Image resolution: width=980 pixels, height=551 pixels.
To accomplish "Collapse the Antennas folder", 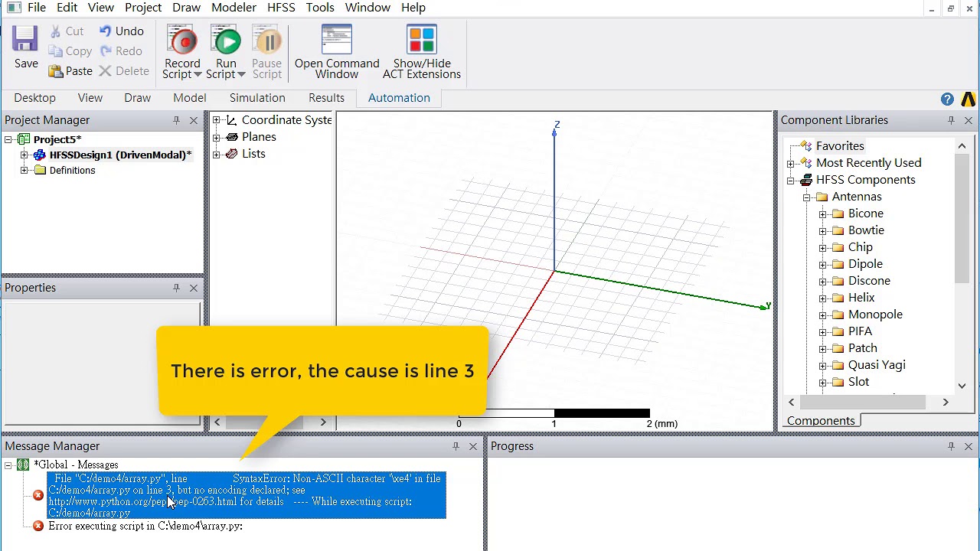I will click(806, 197).
